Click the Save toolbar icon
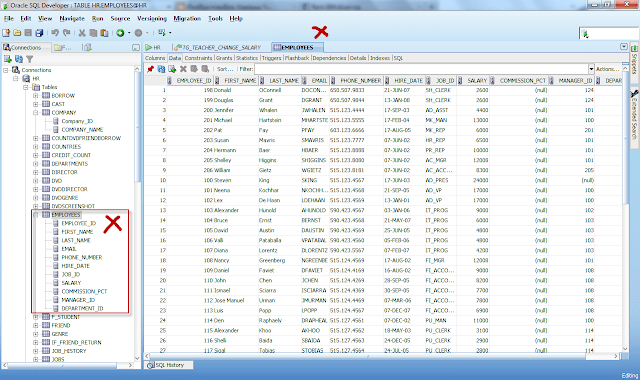 [28, 33]
